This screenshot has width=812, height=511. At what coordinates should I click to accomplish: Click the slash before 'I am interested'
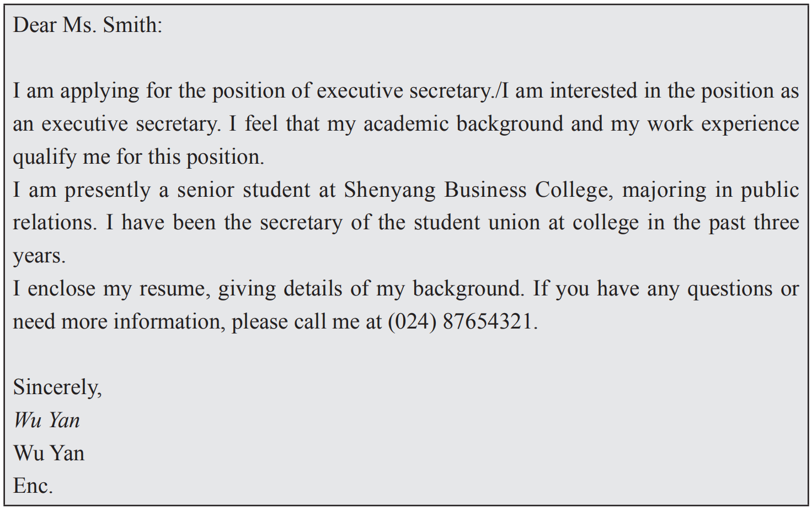(x=497, y=91)
